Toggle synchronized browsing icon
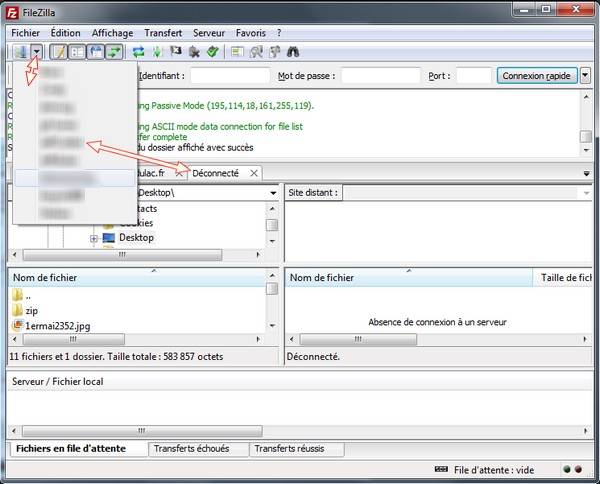This screenshot has width=600, height=484. click(x=274, y=52)
